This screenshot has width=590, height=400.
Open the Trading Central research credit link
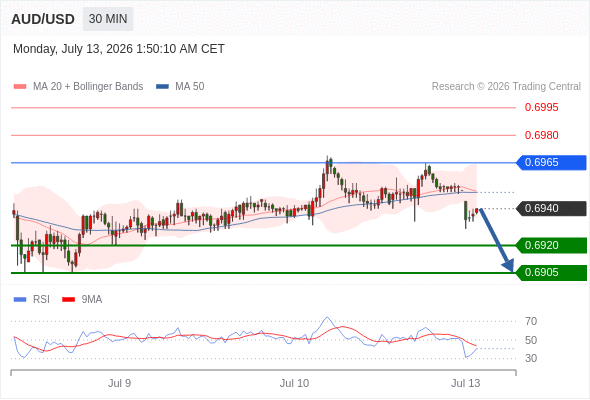[506, 87]
